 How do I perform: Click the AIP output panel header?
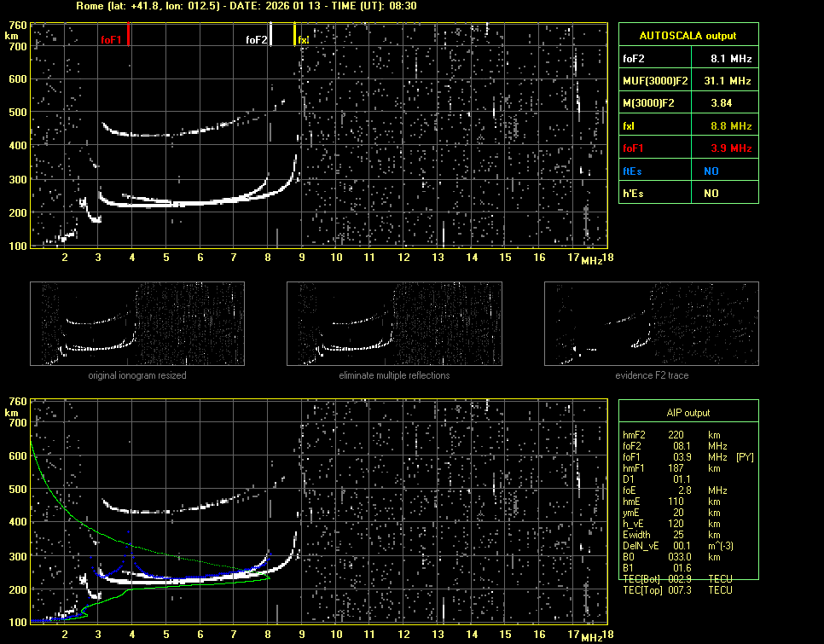[688, 413]
